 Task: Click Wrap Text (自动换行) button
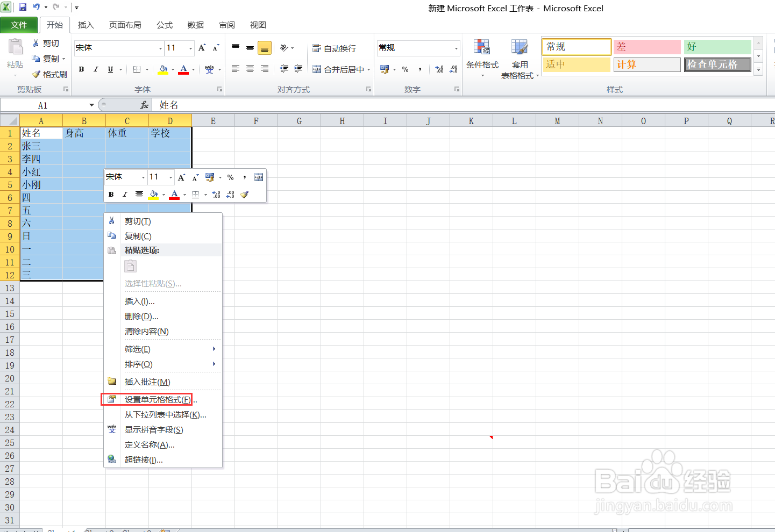pos(335,48)
